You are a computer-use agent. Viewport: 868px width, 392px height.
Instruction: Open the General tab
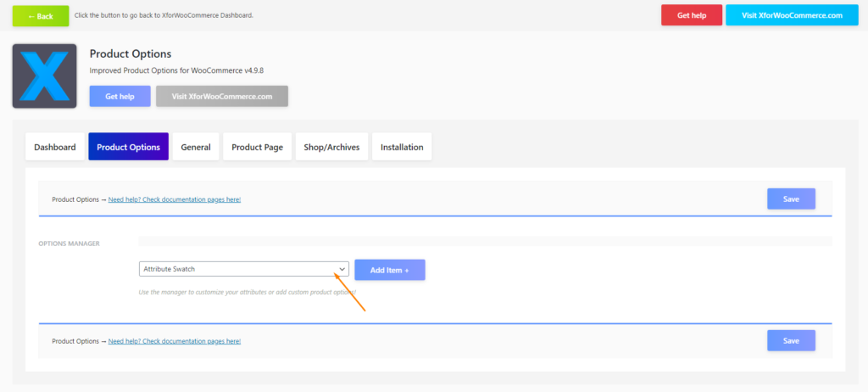coord(196,147)
